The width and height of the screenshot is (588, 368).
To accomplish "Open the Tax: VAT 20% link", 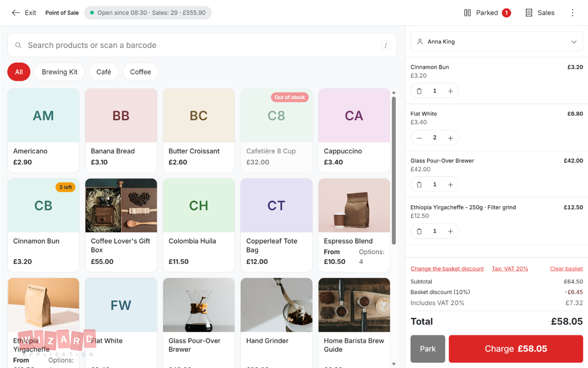I will [x=510, y=269].
